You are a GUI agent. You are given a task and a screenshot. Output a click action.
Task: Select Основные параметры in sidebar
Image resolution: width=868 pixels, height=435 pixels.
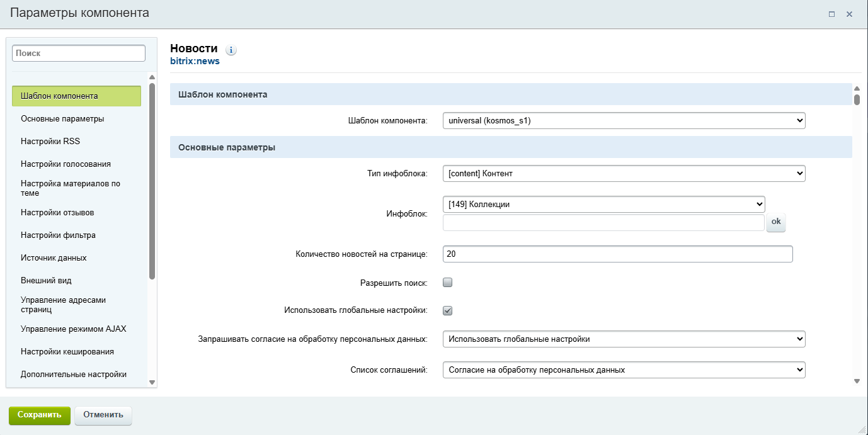coord(62,118)
